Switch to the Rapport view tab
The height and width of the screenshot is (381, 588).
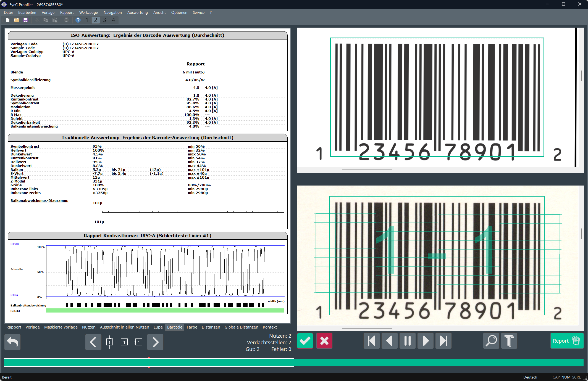14,327
